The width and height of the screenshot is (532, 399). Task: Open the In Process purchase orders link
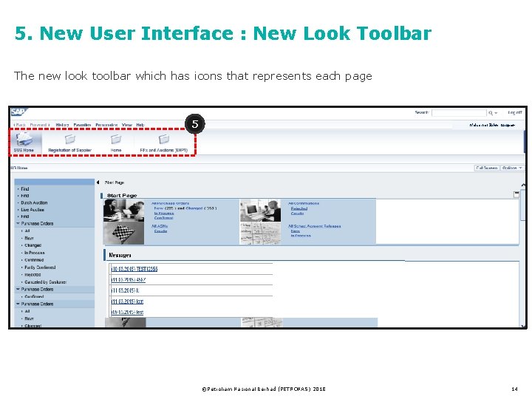point(164,213)
